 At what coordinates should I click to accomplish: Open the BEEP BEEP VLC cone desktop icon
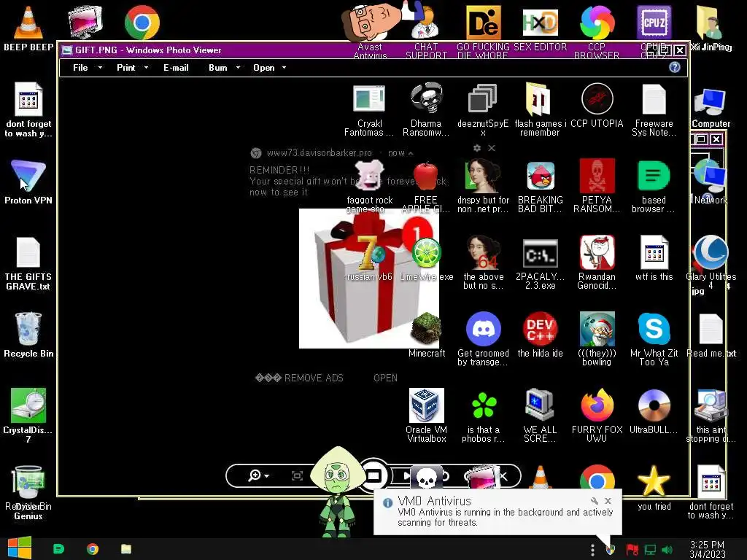[28, 23]
